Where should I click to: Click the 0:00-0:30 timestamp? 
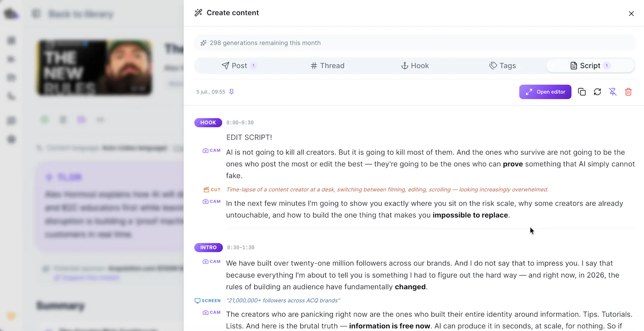240,123
